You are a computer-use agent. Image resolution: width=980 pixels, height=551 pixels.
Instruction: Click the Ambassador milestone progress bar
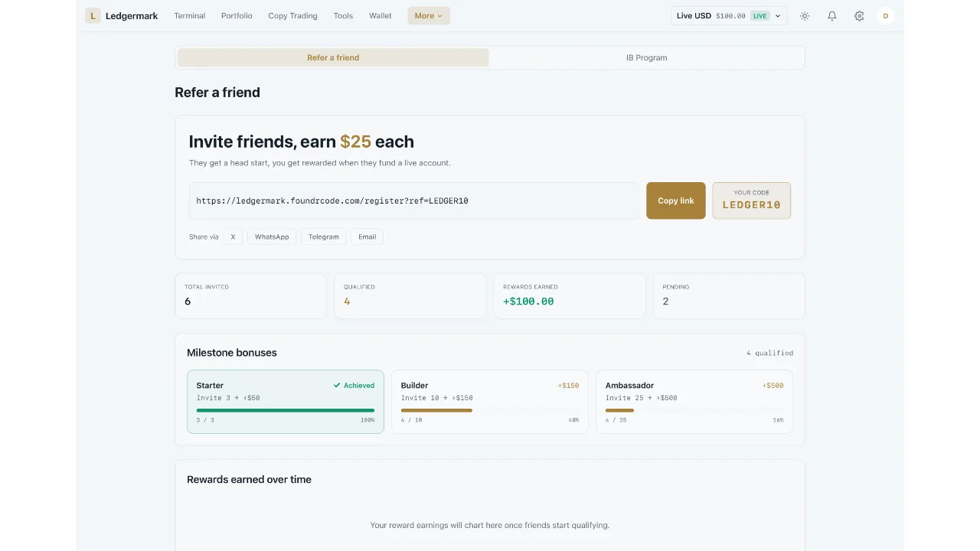pos(694,410)
